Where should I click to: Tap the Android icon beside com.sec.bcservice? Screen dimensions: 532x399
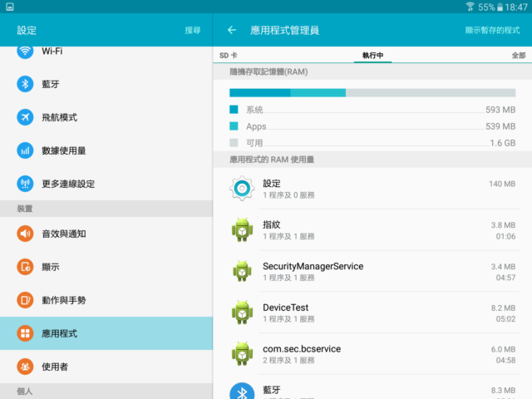242,354
